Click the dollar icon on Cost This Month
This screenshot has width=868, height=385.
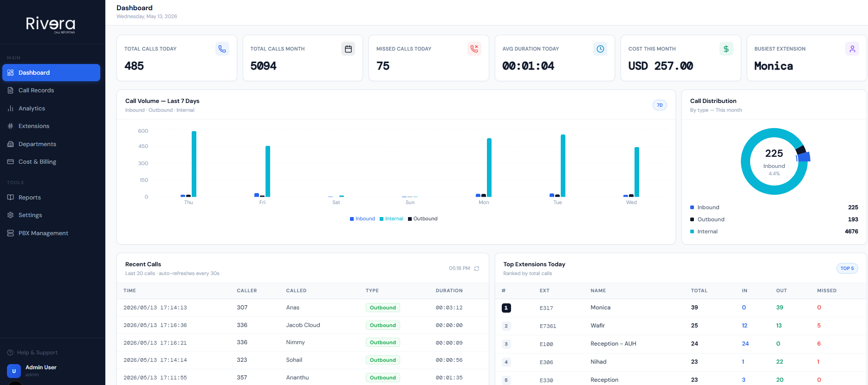[726, 49]
